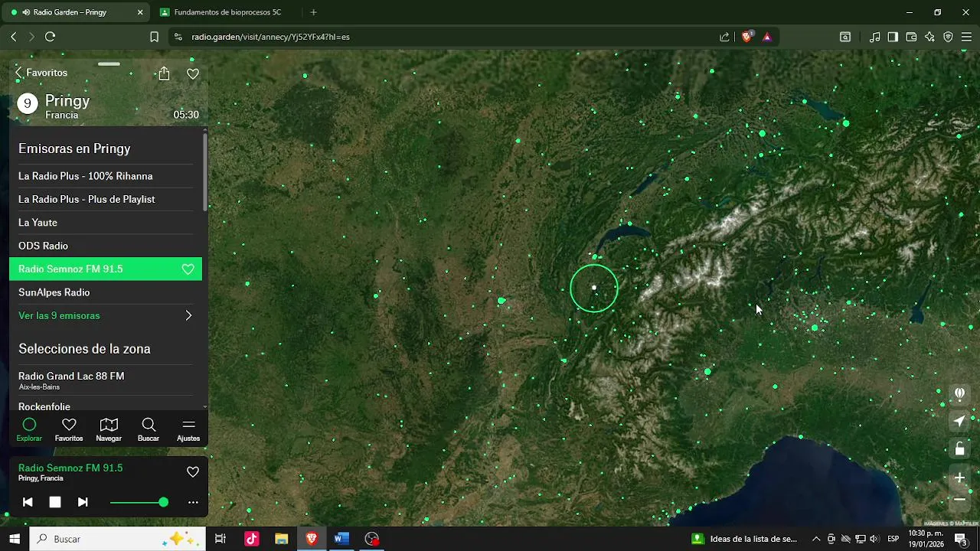980x551 pixels.
Task: Adjust the player volume slider
Action: click(139, 502)
